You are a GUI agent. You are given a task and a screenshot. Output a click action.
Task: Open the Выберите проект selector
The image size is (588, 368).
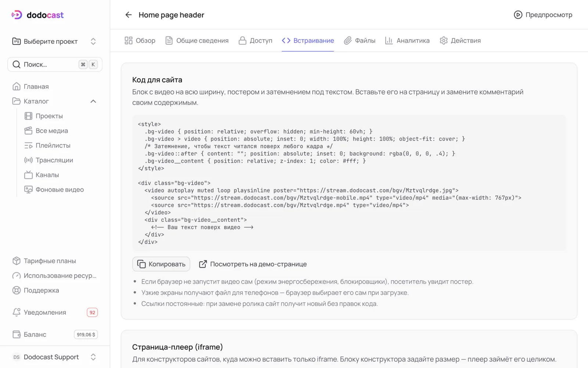(55, 41)
